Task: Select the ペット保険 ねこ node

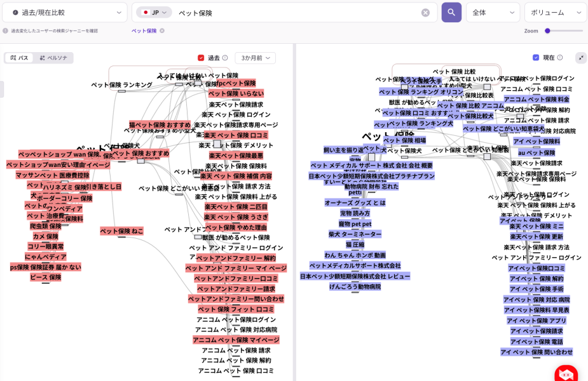Action: pyautogui.click(x=121, y=231)
